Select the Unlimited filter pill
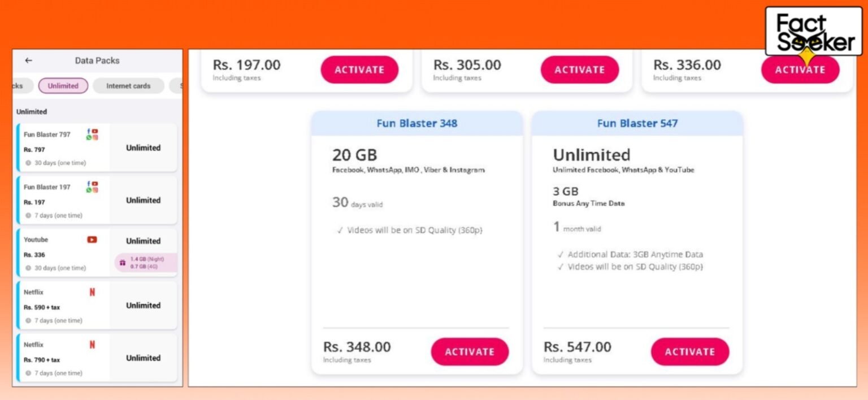868x400 pixels. [x=63, y=85]
